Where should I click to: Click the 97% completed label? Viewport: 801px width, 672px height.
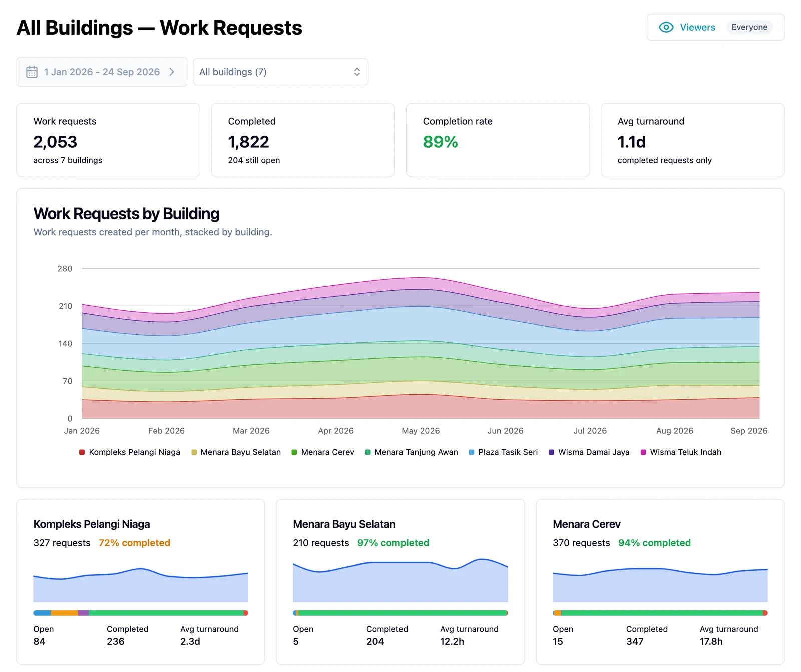coord(393,543)
